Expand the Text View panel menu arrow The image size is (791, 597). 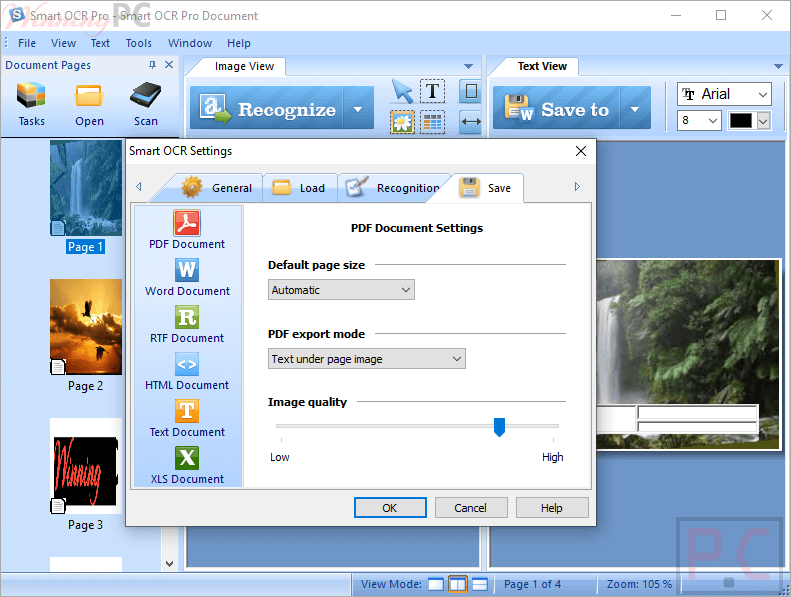click(778, 66)
